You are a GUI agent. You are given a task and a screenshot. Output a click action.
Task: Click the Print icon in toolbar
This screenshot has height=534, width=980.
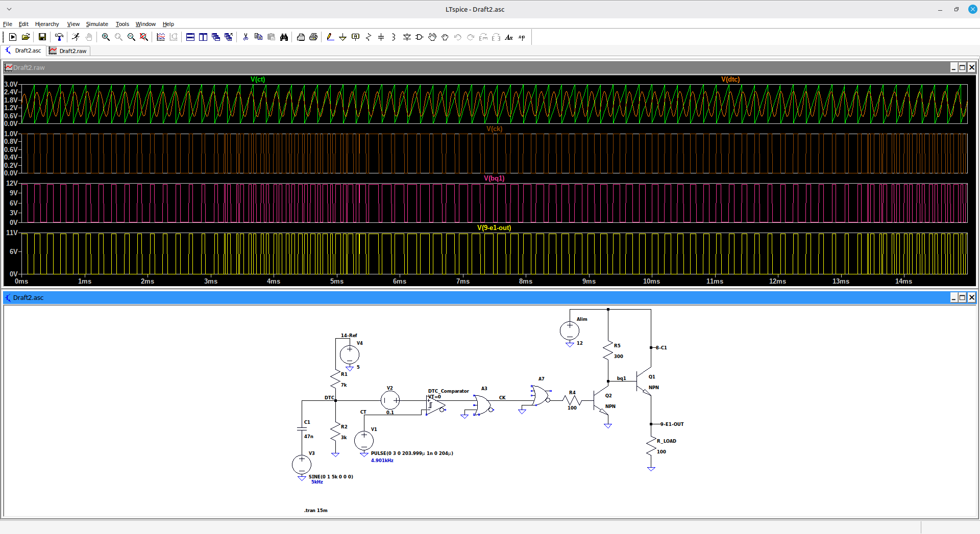[x=313, y=37]
